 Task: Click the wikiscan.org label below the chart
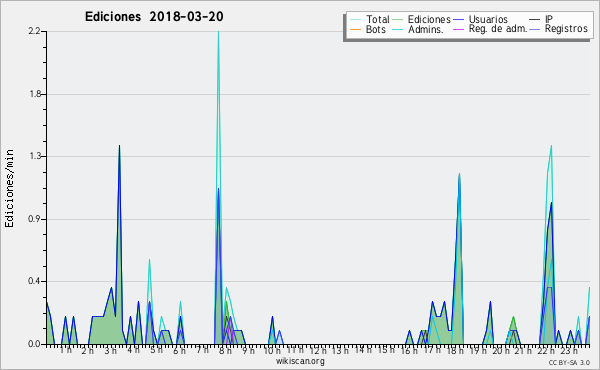[300, 361]
